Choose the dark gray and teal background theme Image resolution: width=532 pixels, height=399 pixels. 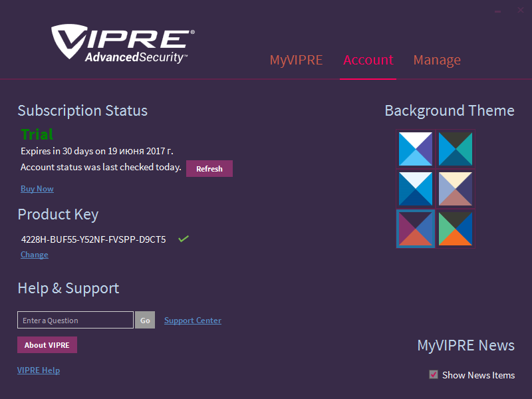456,149
